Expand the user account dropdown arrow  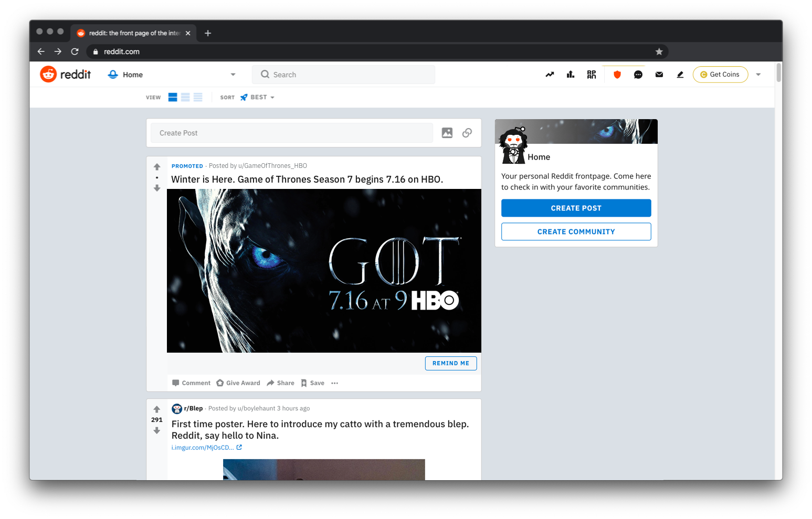758,75
